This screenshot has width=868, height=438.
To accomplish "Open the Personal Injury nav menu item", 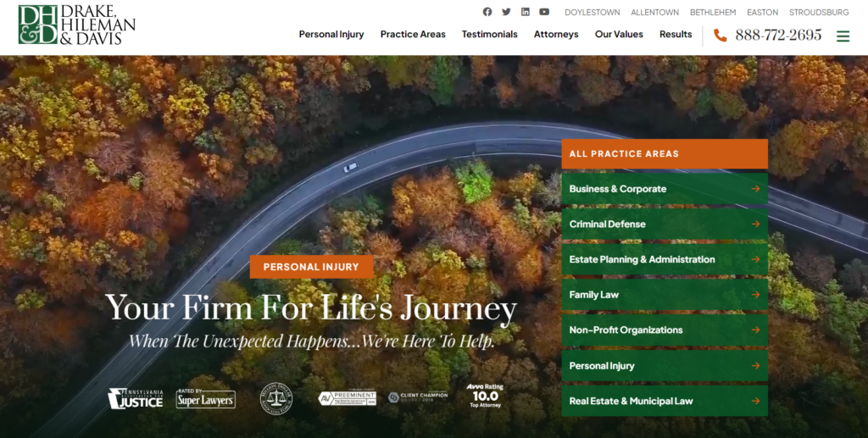I will coord(331,34).
